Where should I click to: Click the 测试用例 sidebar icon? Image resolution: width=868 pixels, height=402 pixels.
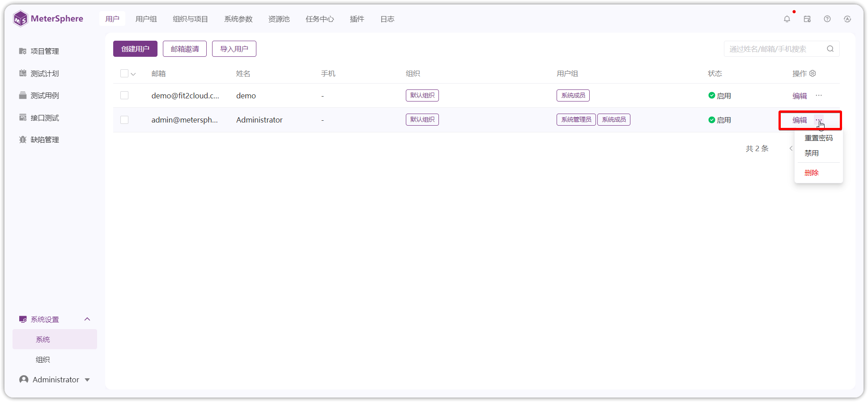pos(23,95)
